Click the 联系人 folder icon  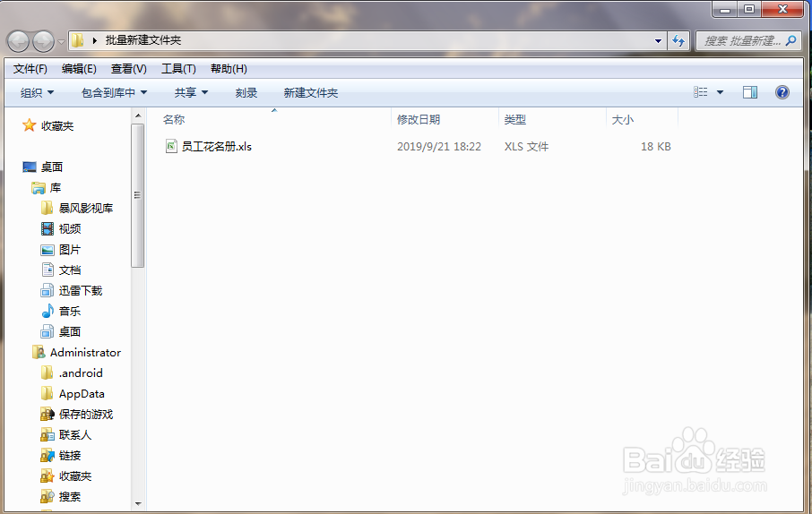click(48, 435)
